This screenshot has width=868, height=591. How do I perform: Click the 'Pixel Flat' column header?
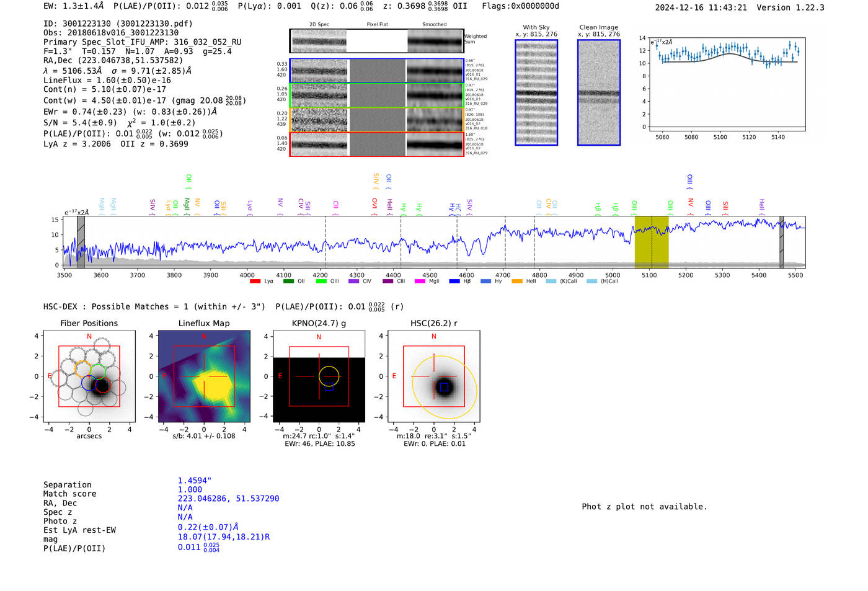pos(377,25)
